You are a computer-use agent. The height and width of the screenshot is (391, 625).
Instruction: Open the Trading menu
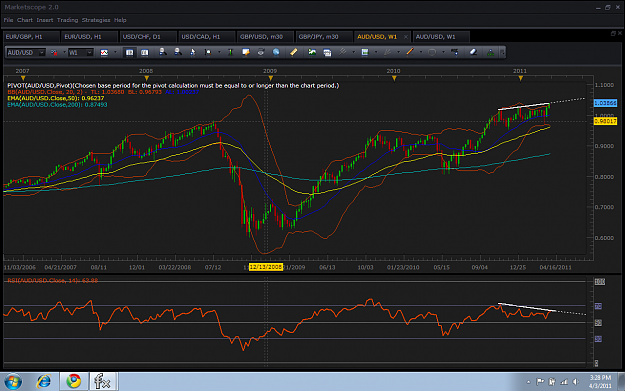tap(67, 20)
